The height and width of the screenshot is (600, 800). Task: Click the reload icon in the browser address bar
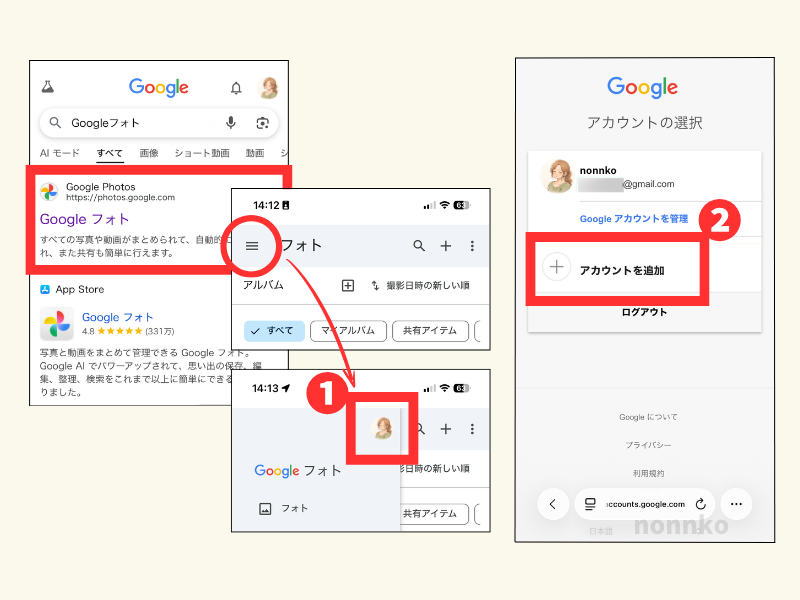700,504
